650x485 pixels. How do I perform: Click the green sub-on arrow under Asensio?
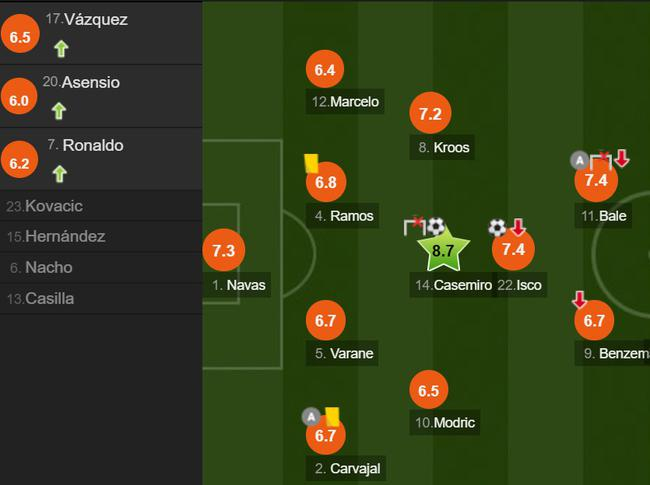59,111
